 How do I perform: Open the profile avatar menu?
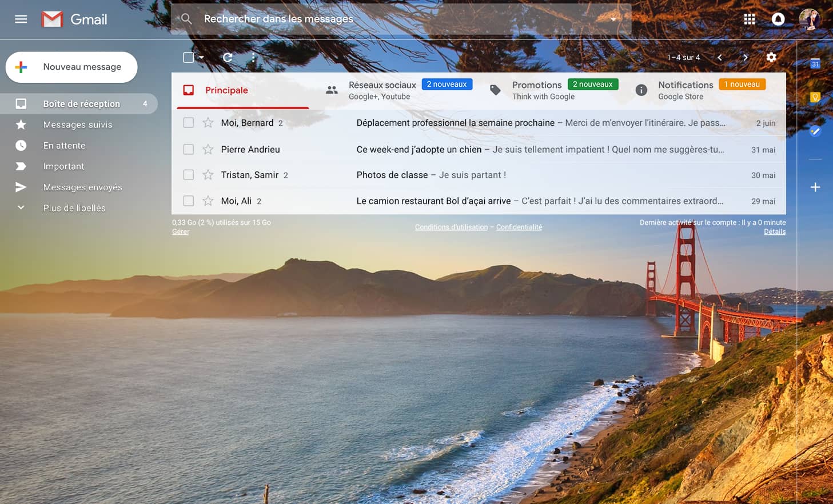[x=809, y=19]
